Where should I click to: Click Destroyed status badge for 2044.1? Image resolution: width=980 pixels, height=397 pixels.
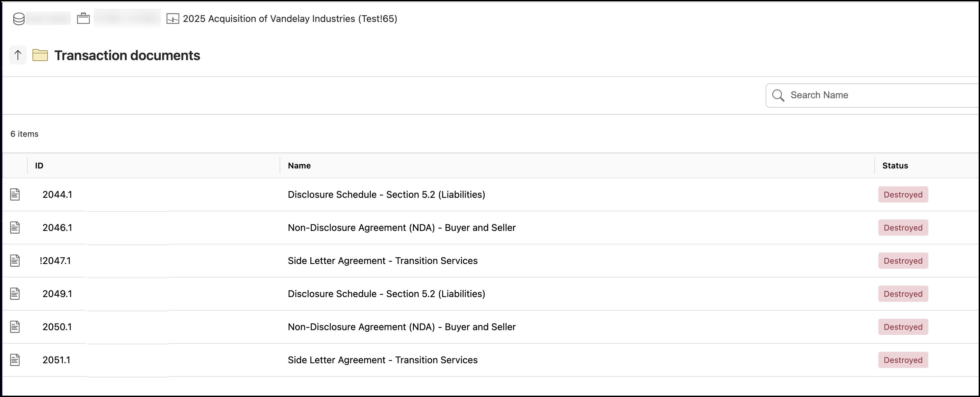click(x=903, y=195)
